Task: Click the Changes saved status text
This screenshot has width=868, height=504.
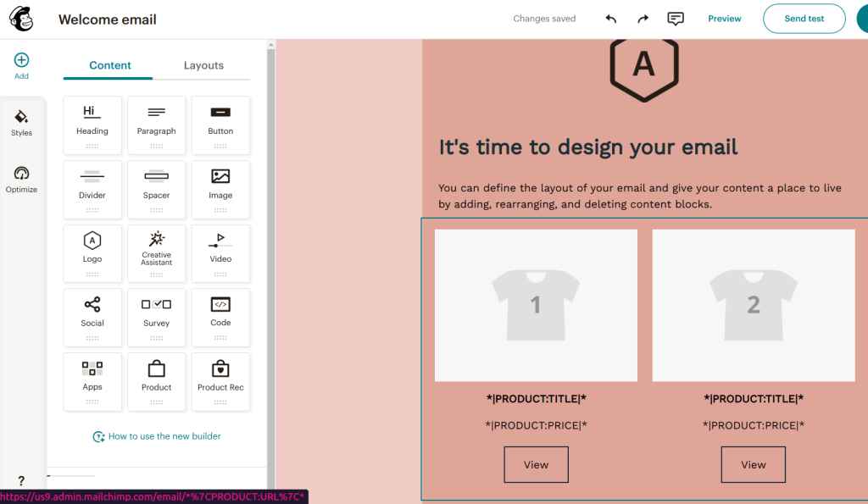Action: coord(544,19)
